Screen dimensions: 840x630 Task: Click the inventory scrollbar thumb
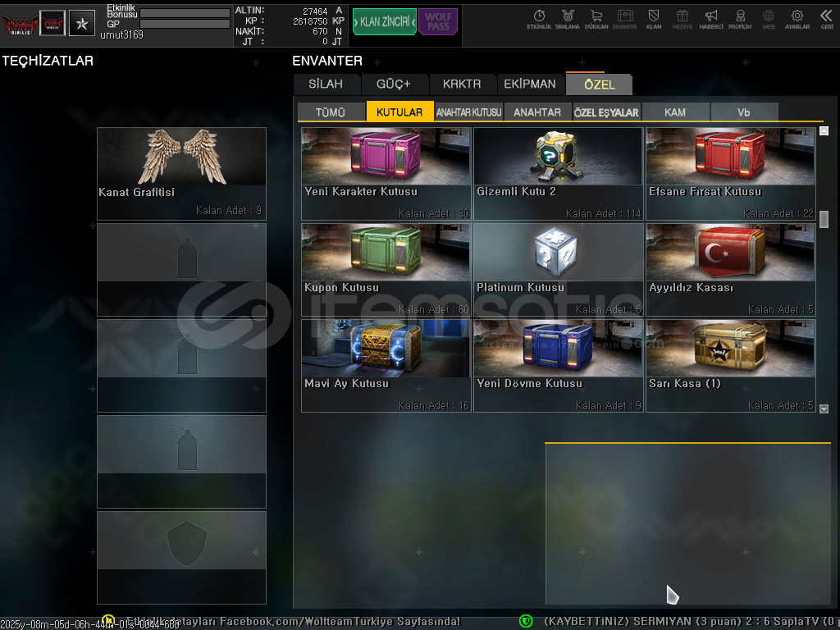(x=824, y=219)
